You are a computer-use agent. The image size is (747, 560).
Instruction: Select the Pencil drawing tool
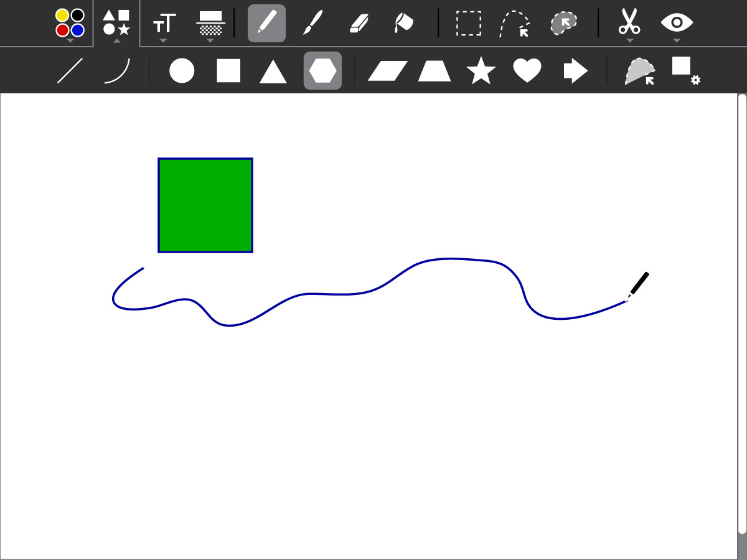[x=266, y=24]
